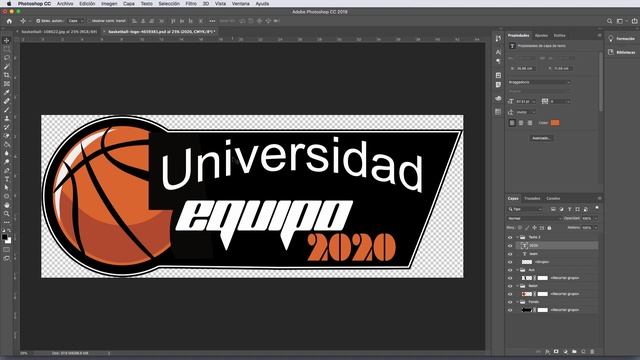Click the right align text button
The image size is (640, 360).
pos(529,123)
